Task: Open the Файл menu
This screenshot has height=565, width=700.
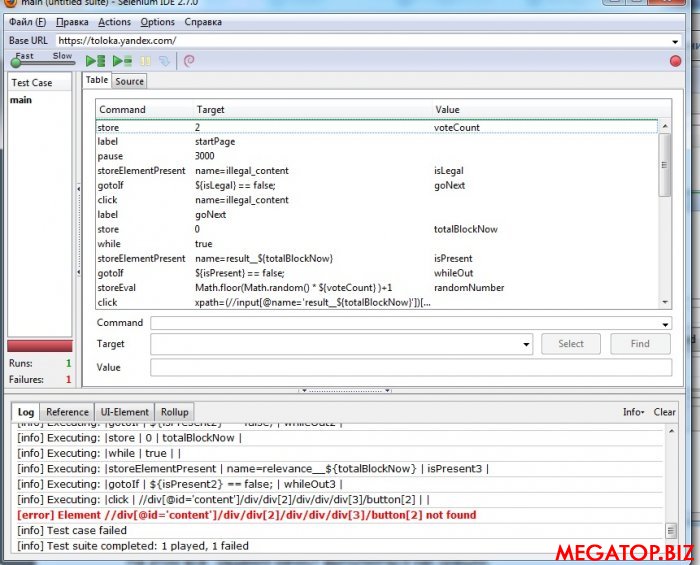Action: 27,22
